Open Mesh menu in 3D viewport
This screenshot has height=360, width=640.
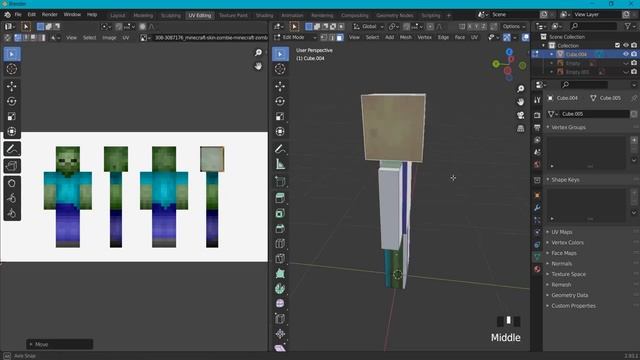point(406,38)
